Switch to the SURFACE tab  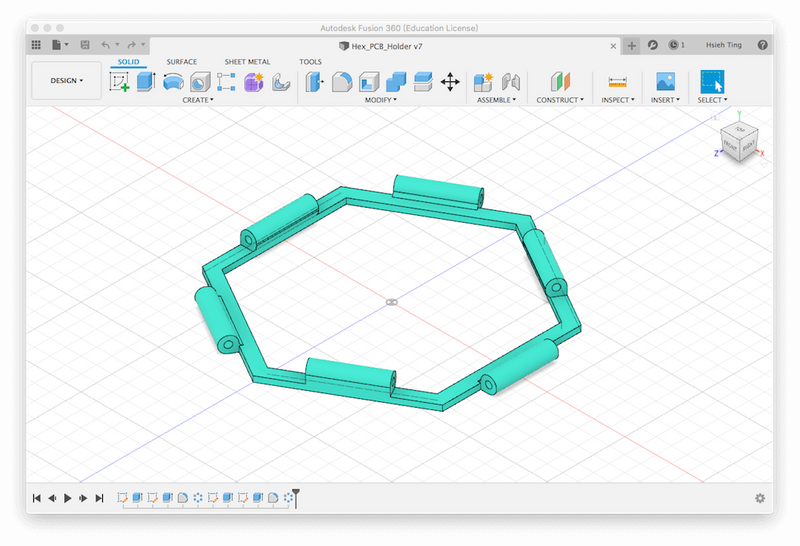coord(182,62)
